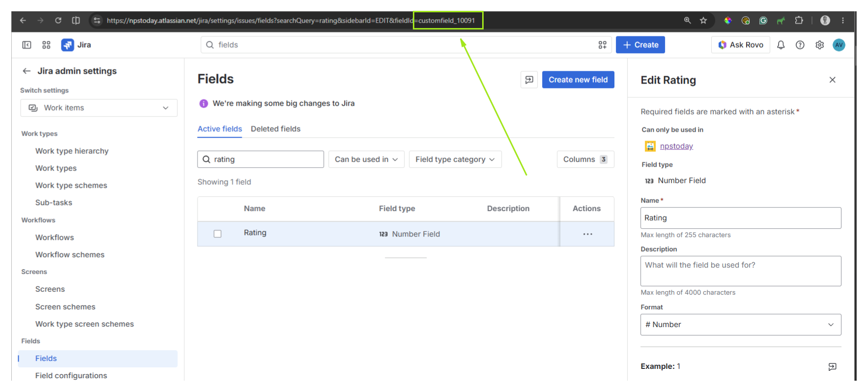Viewport: 868px width, 392px height.
Task: Click the browser address bar URL
Action: point(291,20)
